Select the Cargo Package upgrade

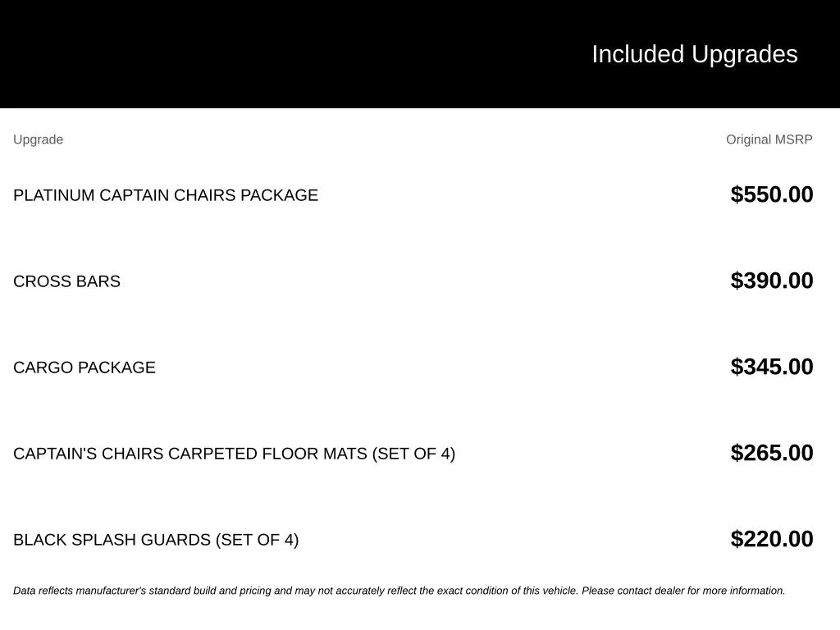click(84, 367)
